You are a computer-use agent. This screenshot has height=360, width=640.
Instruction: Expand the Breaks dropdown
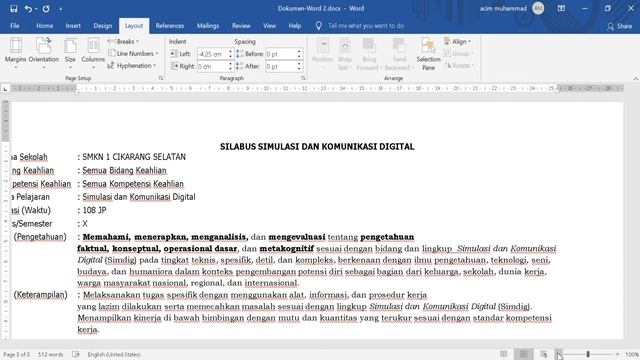pos(123,41)
